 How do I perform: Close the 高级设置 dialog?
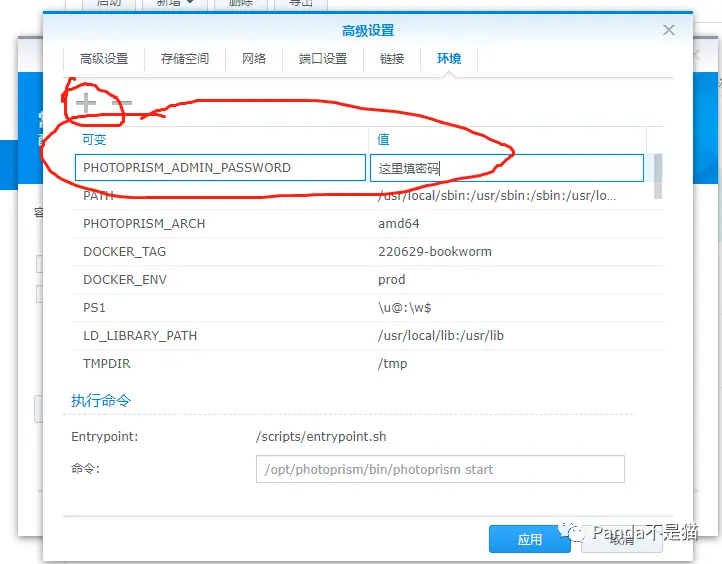point(669,30)
